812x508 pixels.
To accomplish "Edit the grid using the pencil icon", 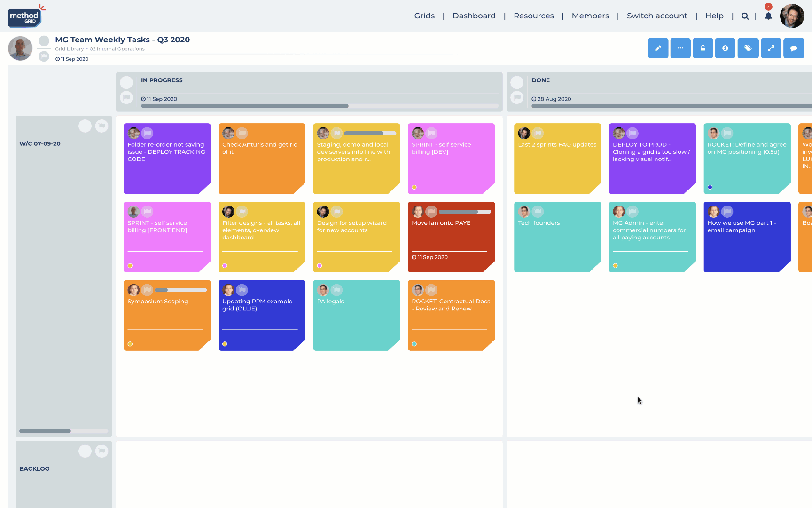I will (x=658, y=48).
